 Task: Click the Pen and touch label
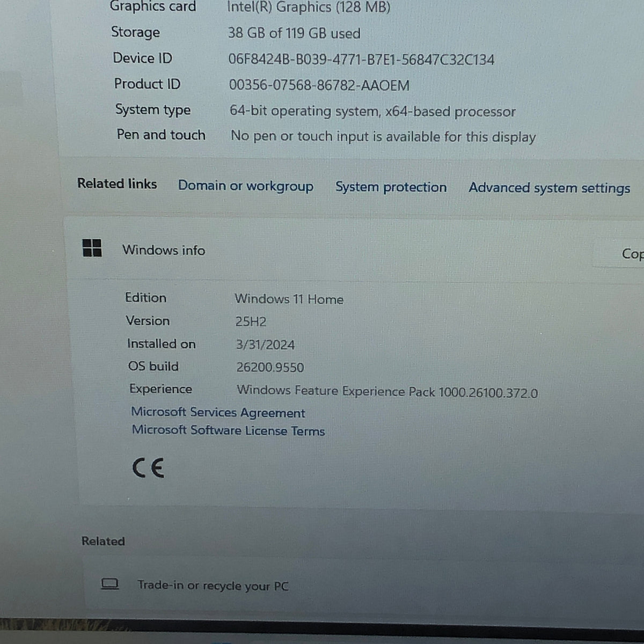coord(161,135)
